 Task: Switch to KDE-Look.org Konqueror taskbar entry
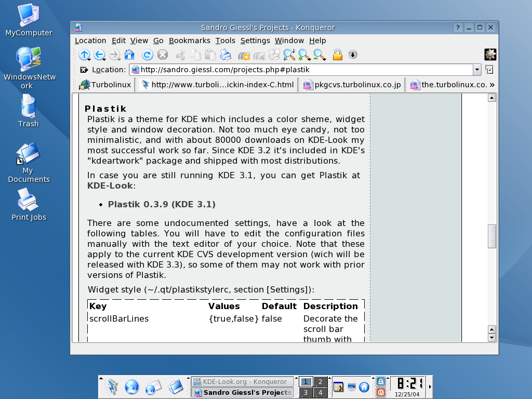click(x=242, y=382)
